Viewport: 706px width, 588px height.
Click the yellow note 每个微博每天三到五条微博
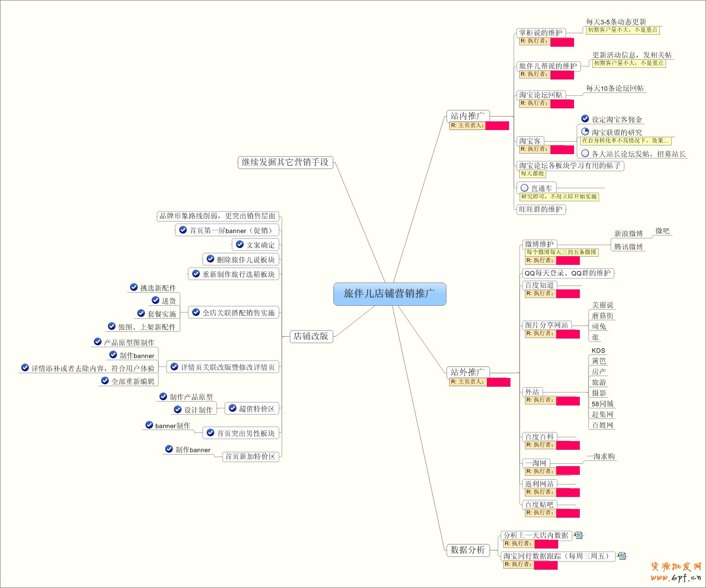[x=562, y=252]
